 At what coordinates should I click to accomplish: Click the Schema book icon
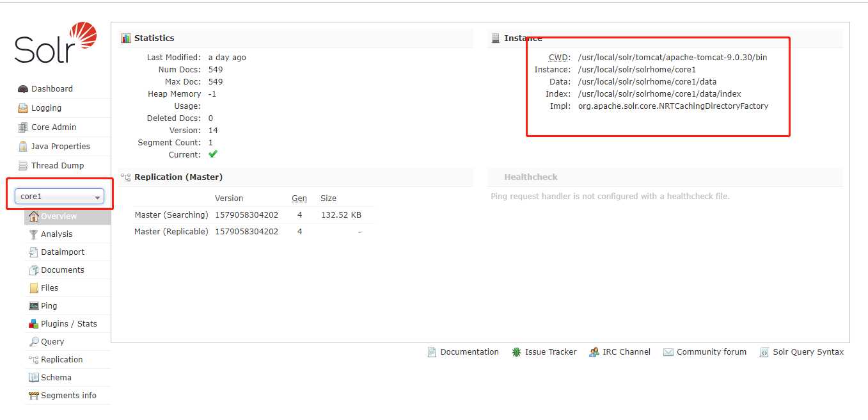tap(34, 378)
